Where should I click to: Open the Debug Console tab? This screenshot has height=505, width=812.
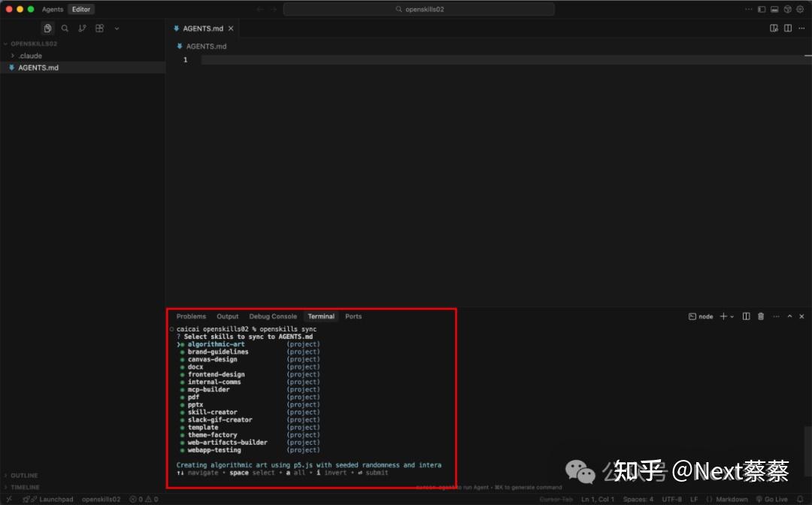click(273, 316)
